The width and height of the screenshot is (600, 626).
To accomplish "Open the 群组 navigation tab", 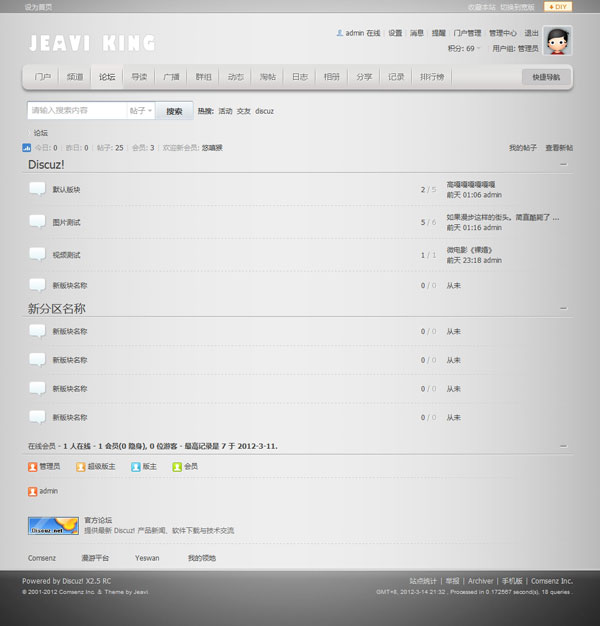I will click(204, 77).
